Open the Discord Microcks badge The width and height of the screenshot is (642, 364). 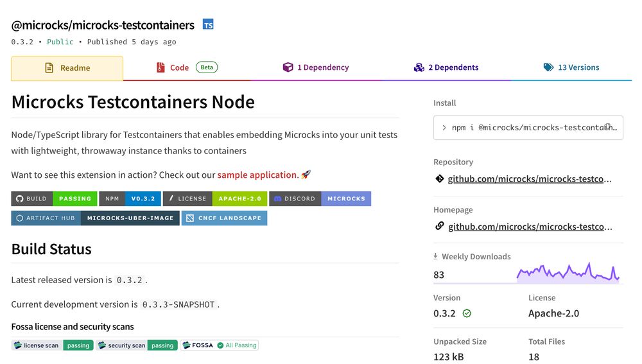coord(320,198)
